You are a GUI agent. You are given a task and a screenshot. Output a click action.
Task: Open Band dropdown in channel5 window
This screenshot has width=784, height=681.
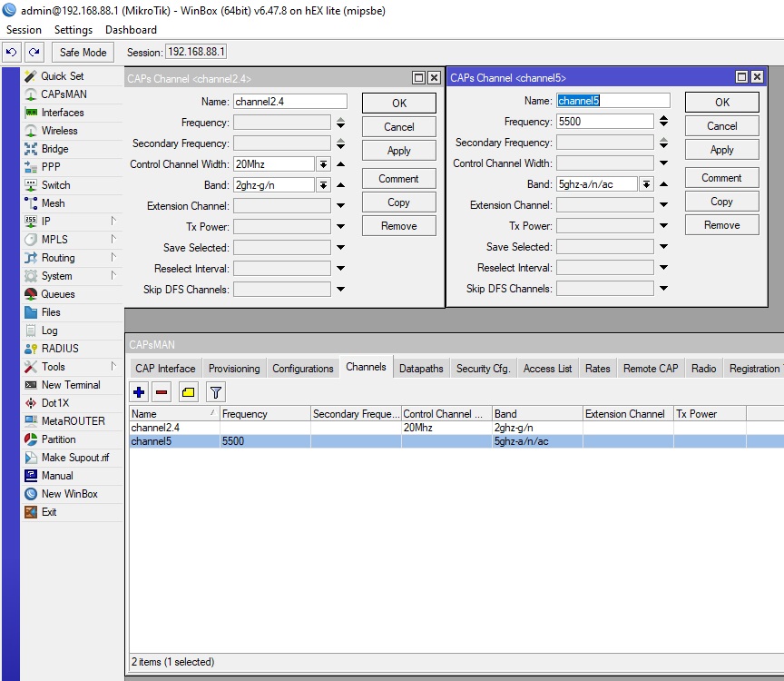point(646,184)
